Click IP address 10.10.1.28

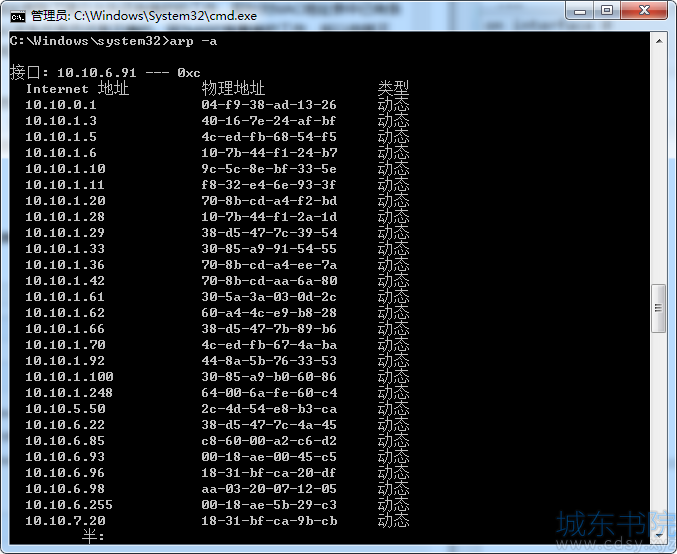click(65, 217)
